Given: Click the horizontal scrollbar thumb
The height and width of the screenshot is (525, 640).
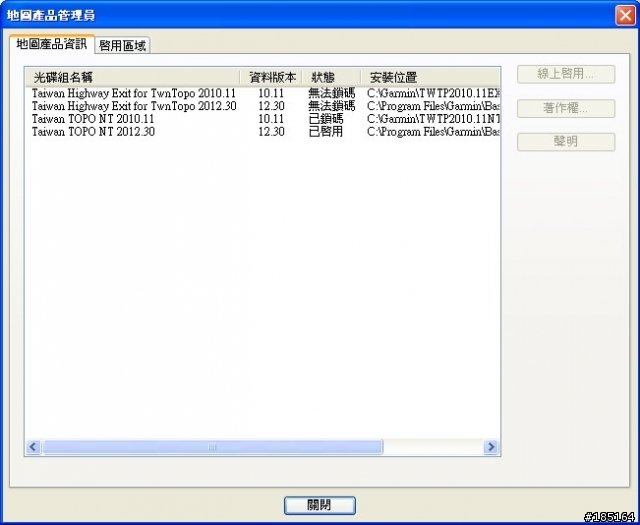Looking at the screenshot, I should click(212, 447).
